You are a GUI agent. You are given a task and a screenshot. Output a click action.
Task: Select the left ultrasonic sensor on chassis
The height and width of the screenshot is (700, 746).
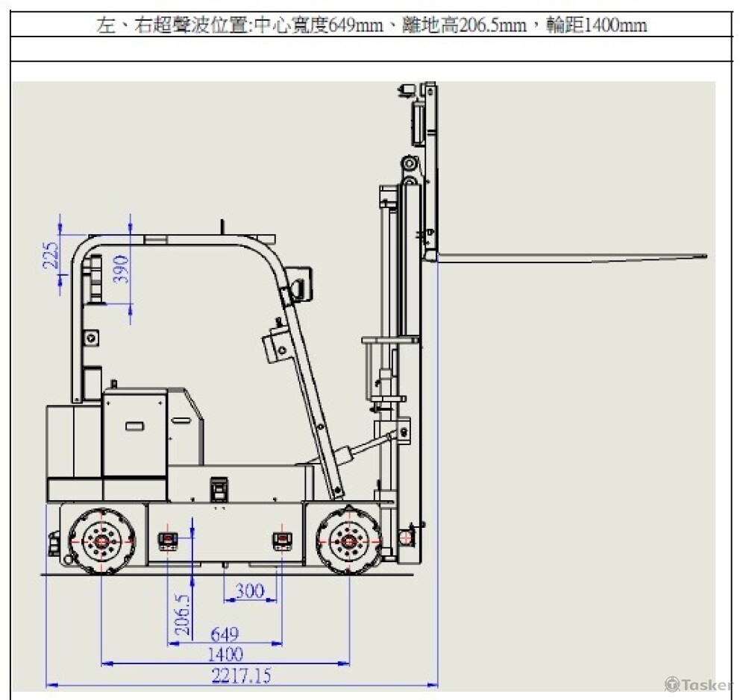coord(167,540)
